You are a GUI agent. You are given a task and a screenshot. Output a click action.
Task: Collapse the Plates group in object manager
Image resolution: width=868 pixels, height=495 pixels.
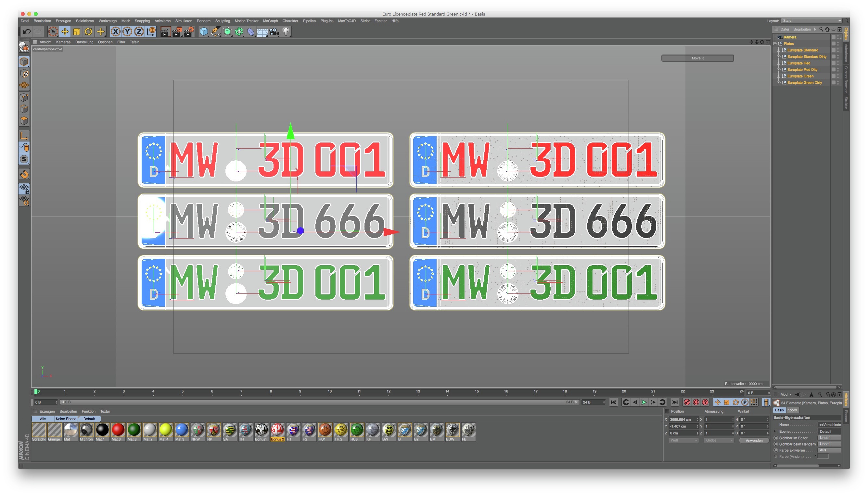(775, 44)
